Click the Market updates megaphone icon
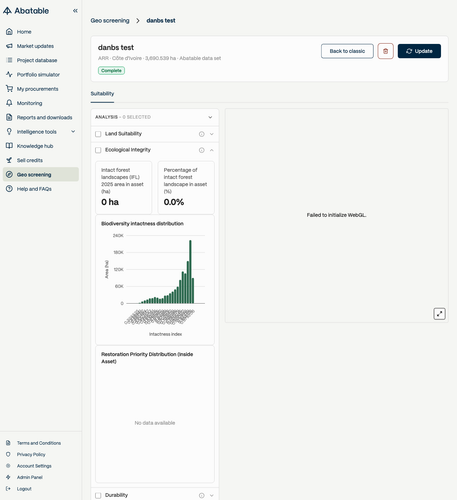Screen dimensions: 457x500 9,46
